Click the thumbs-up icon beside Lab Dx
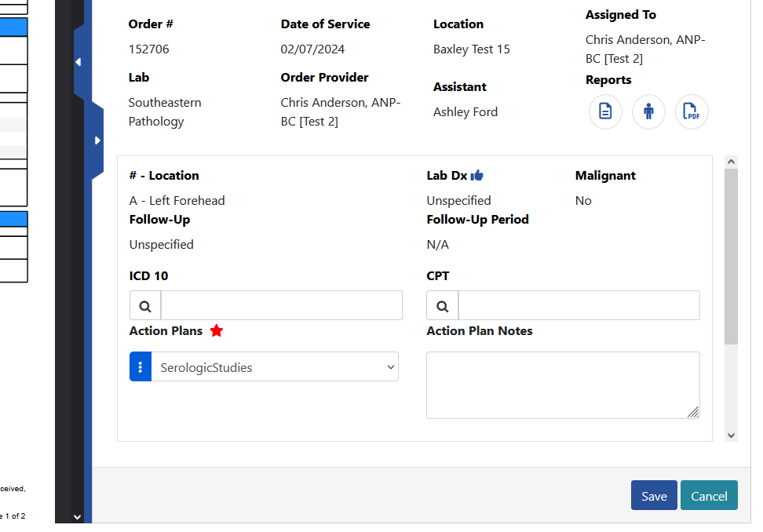This screenshot has width=763, height=532. 477,175
